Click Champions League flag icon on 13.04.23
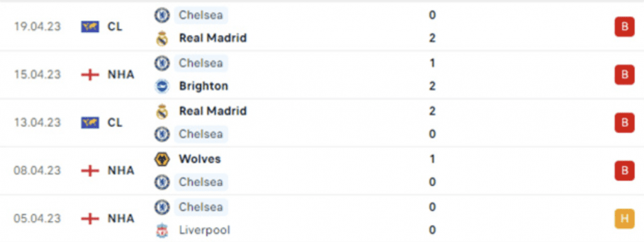The image size is (644, 242). point(90,123)
